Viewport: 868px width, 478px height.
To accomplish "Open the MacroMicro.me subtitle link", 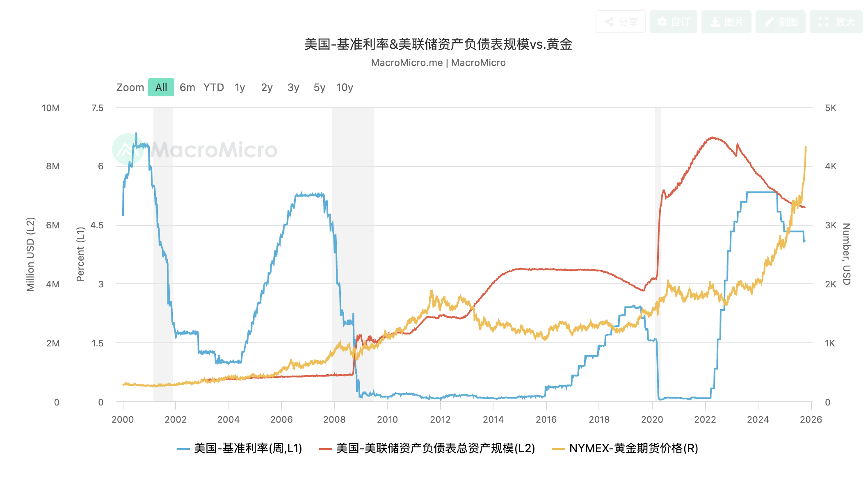I will pos(407,63).
